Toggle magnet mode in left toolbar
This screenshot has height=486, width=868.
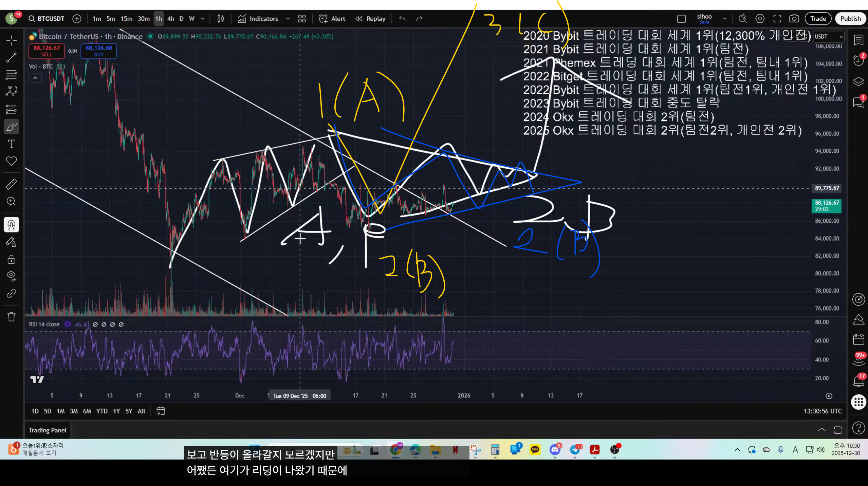click(x=11, y=225)
